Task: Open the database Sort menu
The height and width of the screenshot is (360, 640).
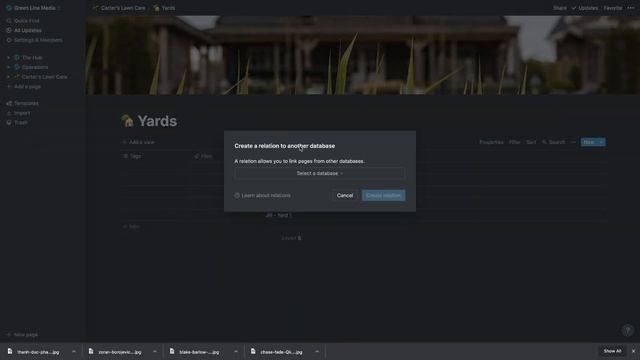Action: [531, 142]
